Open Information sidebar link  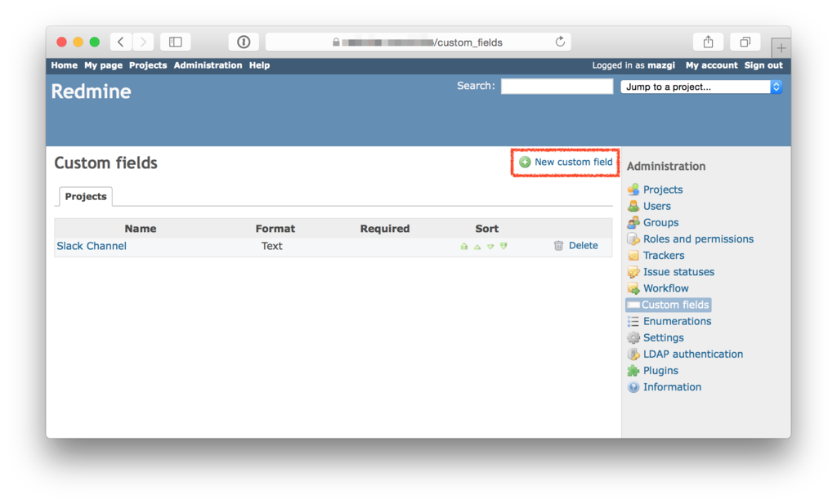pos(672,387)
